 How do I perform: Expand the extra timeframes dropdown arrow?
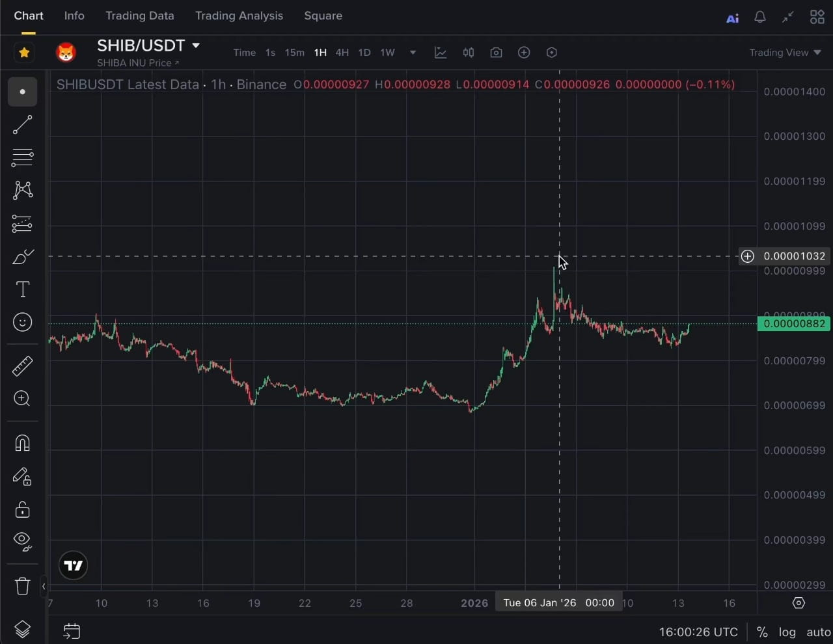pos(412,52)
